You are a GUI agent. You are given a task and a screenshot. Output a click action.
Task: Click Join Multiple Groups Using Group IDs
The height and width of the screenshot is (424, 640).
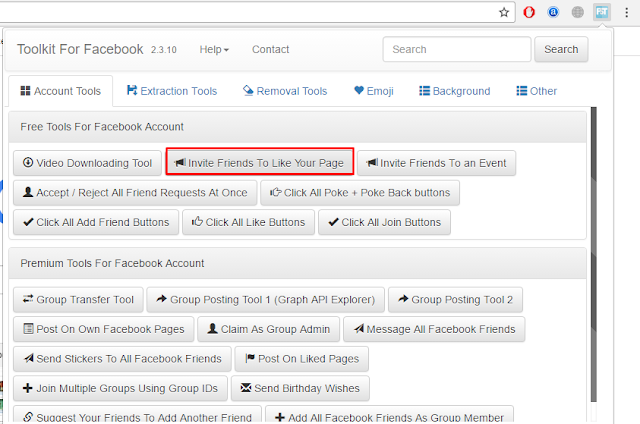click(120, 388)
